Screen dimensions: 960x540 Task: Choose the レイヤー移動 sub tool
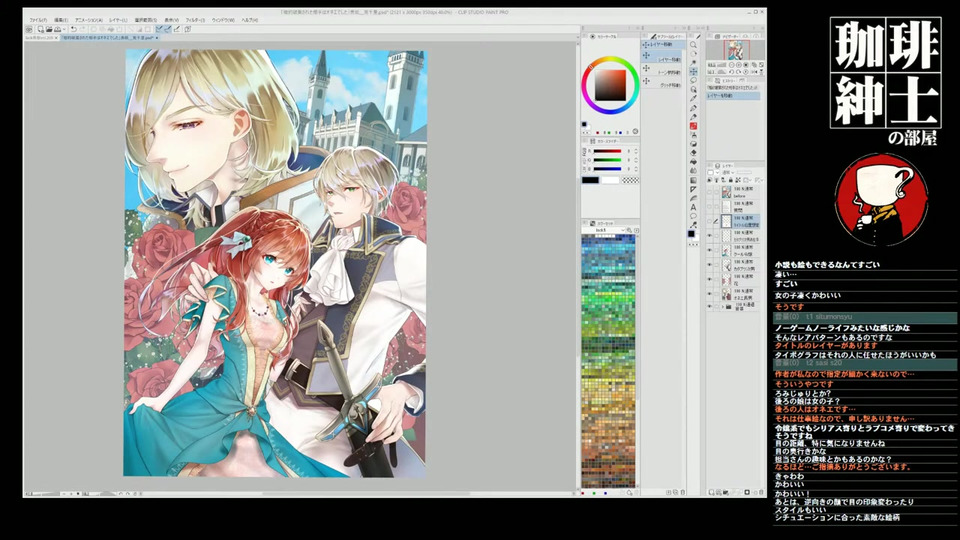tap(661, 56)
